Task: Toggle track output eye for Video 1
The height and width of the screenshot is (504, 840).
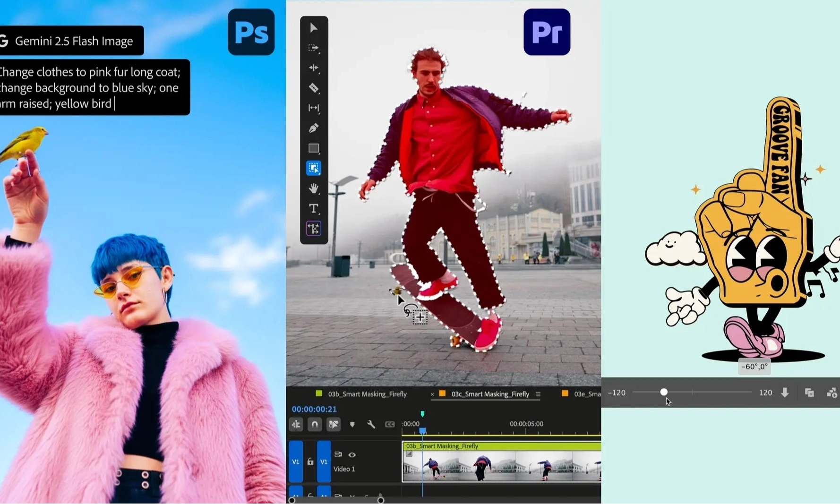Action: pyautogui.click(x=352, y=454)
